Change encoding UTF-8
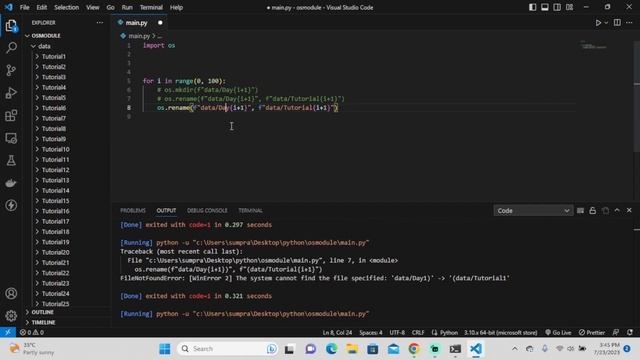This screenshot has width=640, height=360. (x=397, y=333)
